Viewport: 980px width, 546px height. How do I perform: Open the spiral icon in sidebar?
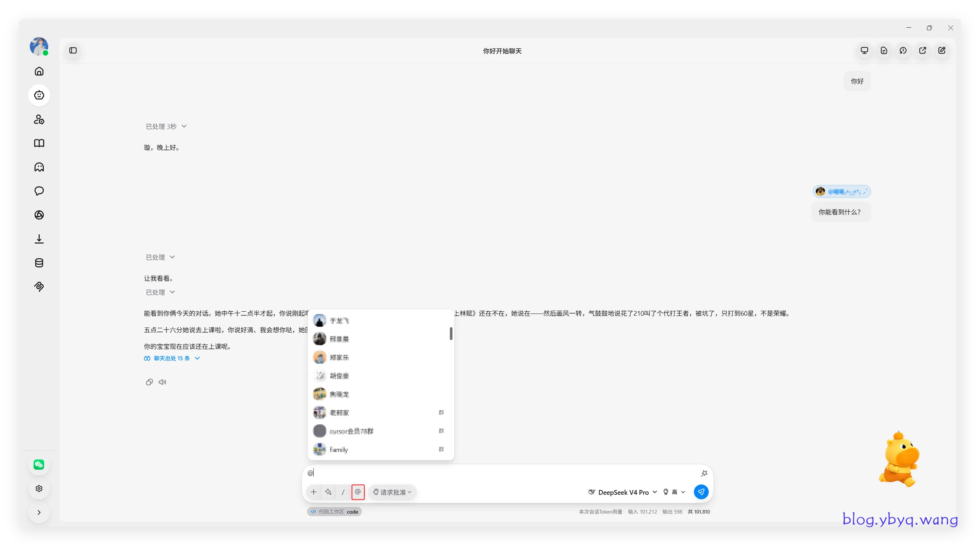[x=39, y=215]
